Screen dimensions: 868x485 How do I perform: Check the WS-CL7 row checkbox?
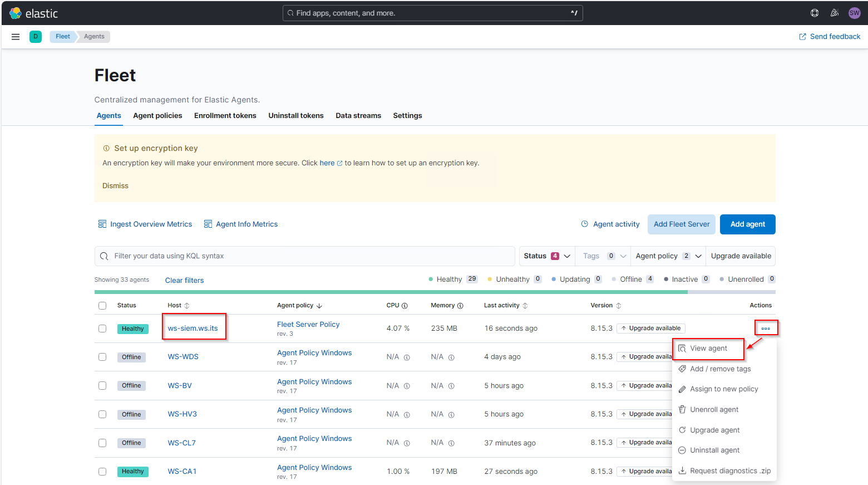tap(102, 443)
